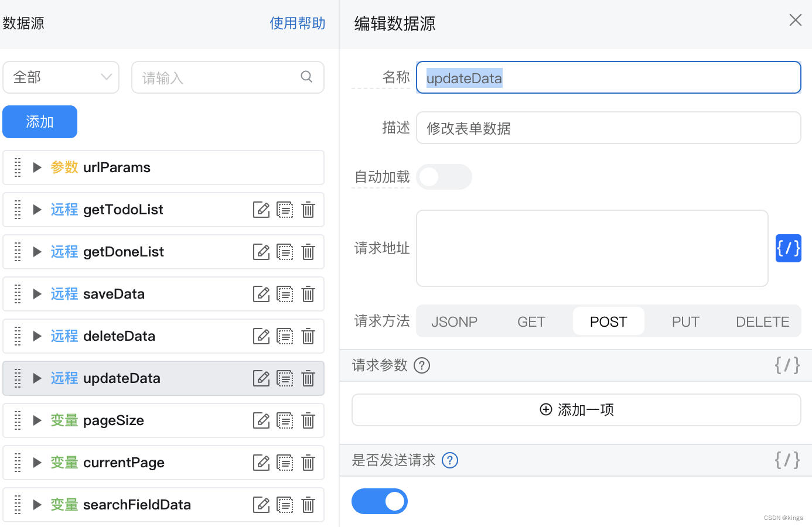Click the 描述 description input field
This screenshot has height=527, width=812.
(x=608, y=128)
